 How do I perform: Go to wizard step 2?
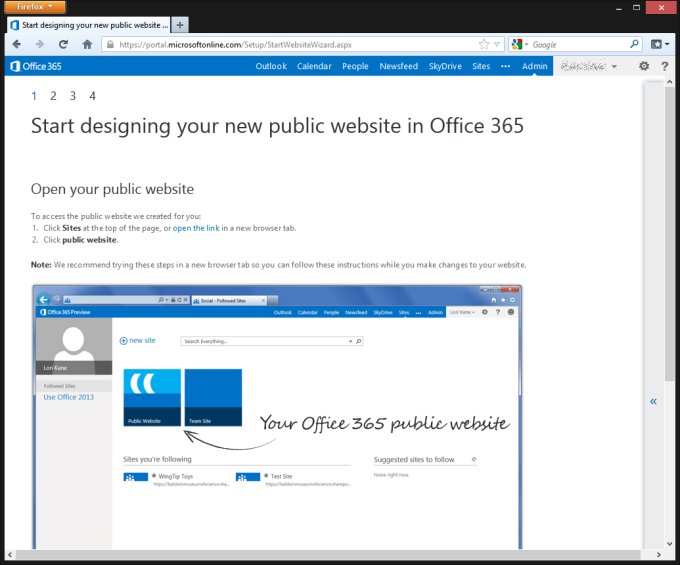point(53,96)
